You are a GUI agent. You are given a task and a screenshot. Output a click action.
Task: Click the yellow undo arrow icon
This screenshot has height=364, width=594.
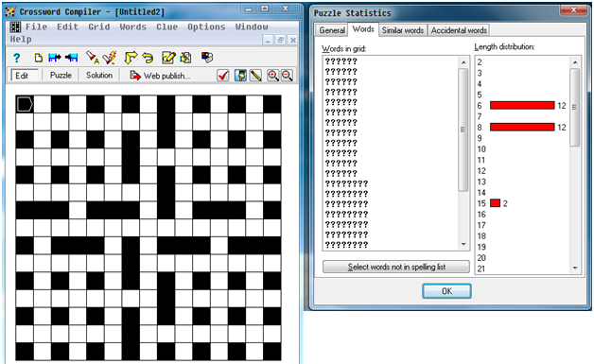pyautogui.click(x=148, y=58)
